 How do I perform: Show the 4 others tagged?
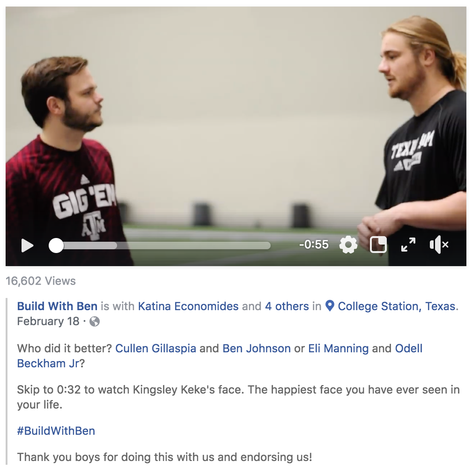click(287, 306)
